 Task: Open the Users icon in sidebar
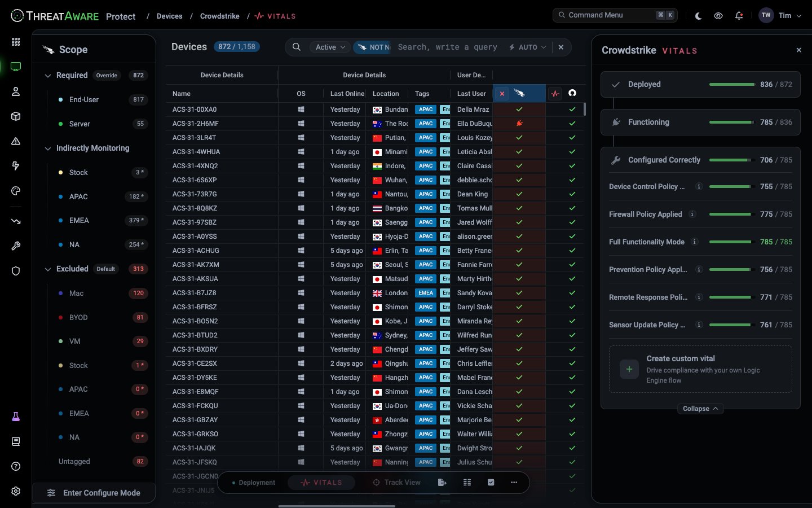[16, 91]
